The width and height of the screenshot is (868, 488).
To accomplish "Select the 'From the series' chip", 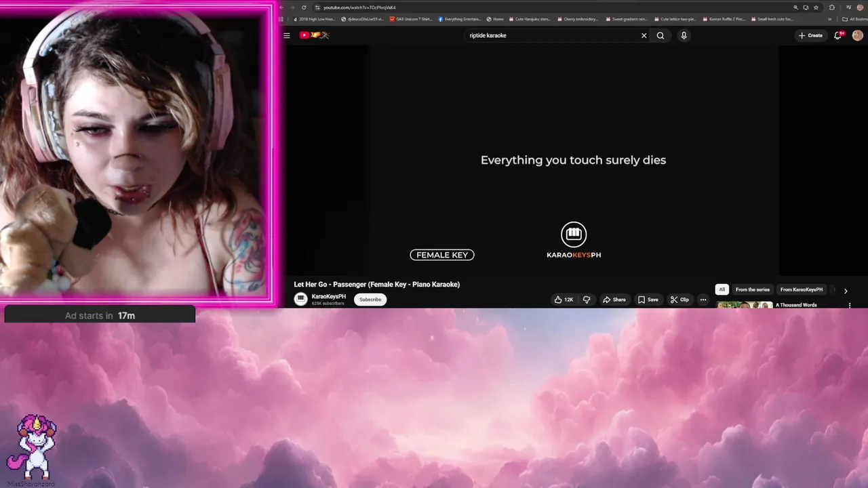I will (753, 289).
